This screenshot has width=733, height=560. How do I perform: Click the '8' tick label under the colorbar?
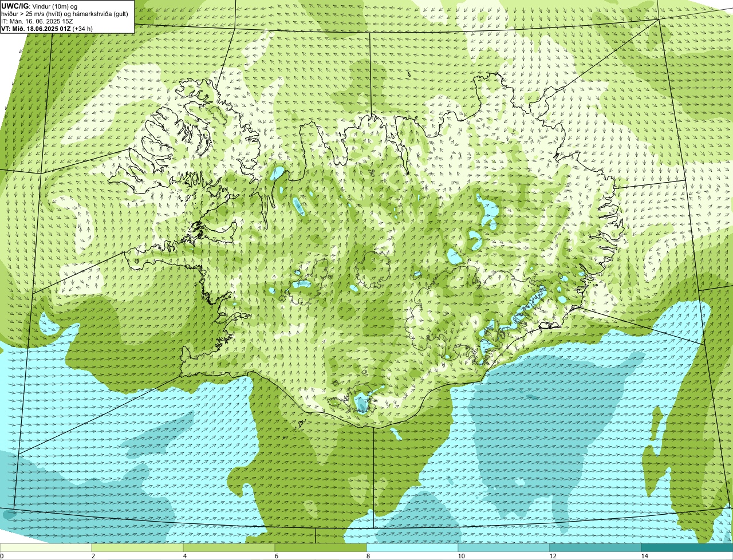coord(368,556)
